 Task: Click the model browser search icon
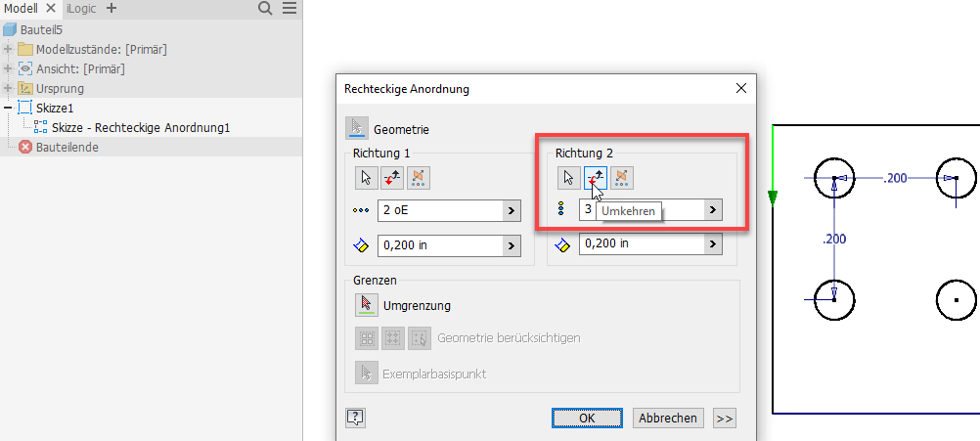click(265, 8)
